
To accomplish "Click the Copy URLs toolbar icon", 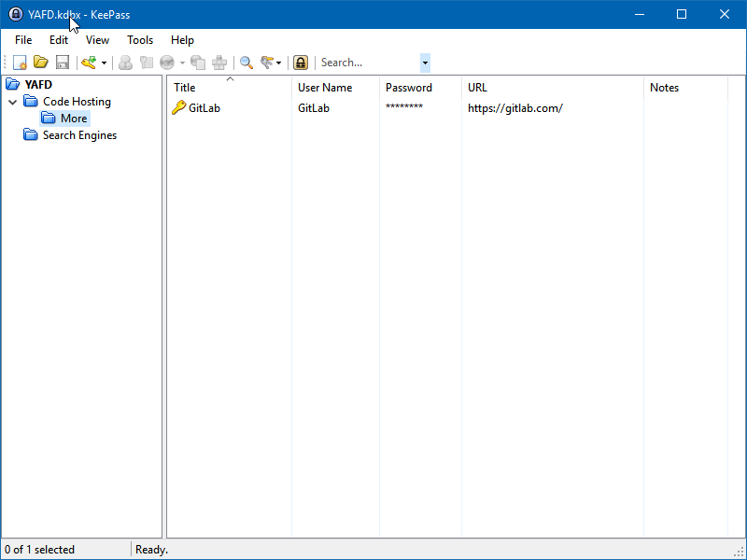I will [198, 63].
